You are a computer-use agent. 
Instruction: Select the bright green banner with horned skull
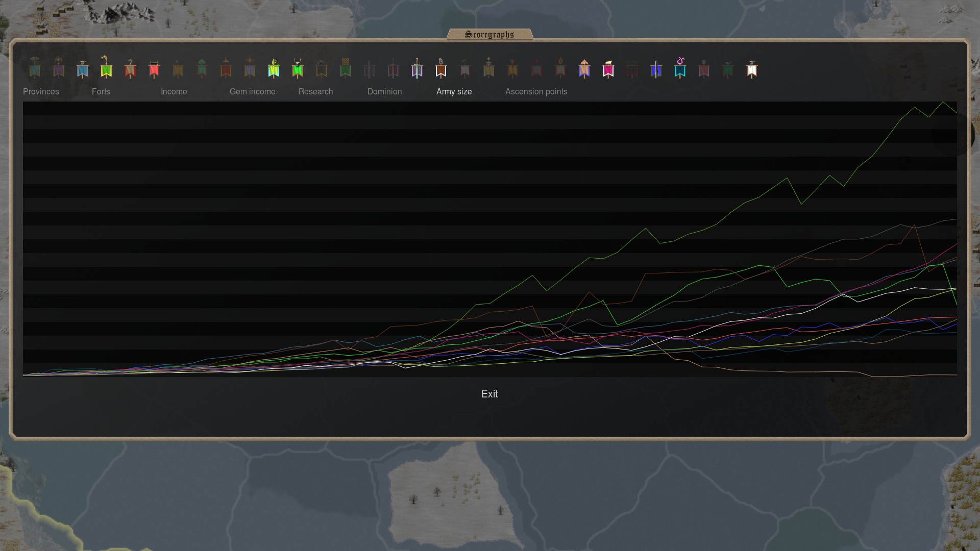coord(298,67)
